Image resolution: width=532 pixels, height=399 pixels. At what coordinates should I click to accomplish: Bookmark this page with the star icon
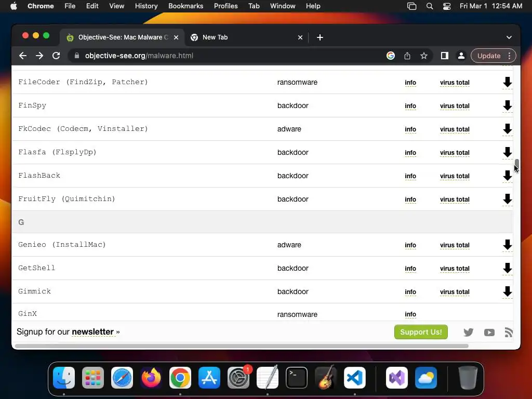(x=424, y=56)
